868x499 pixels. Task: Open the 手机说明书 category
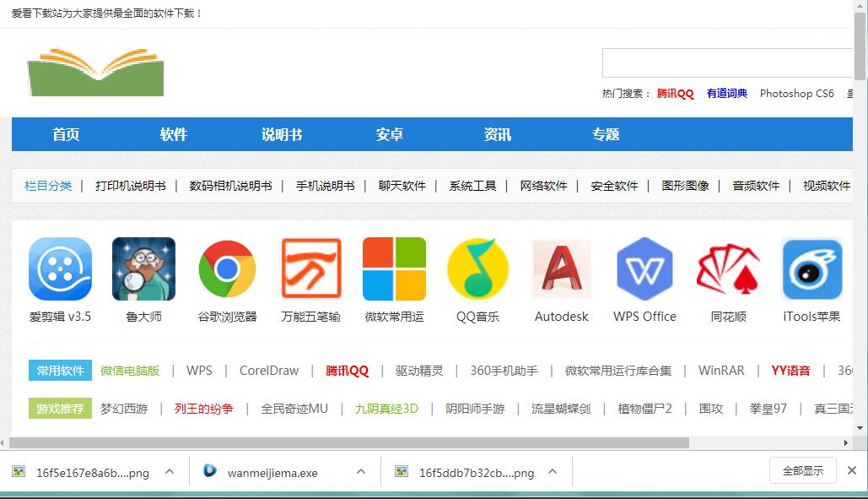(x=326, y=186)
